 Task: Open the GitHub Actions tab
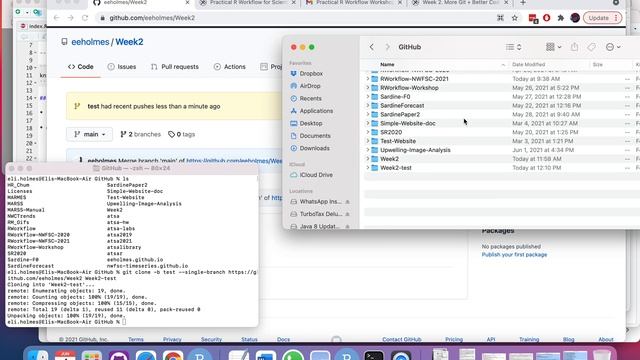229,67
